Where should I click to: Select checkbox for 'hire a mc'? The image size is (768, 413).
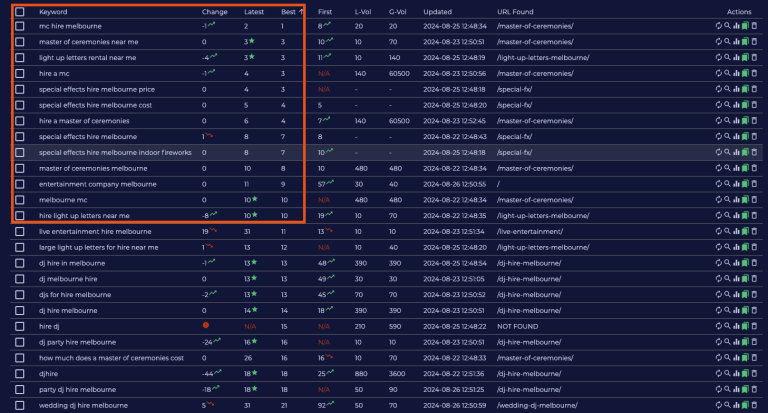point(20,73)
